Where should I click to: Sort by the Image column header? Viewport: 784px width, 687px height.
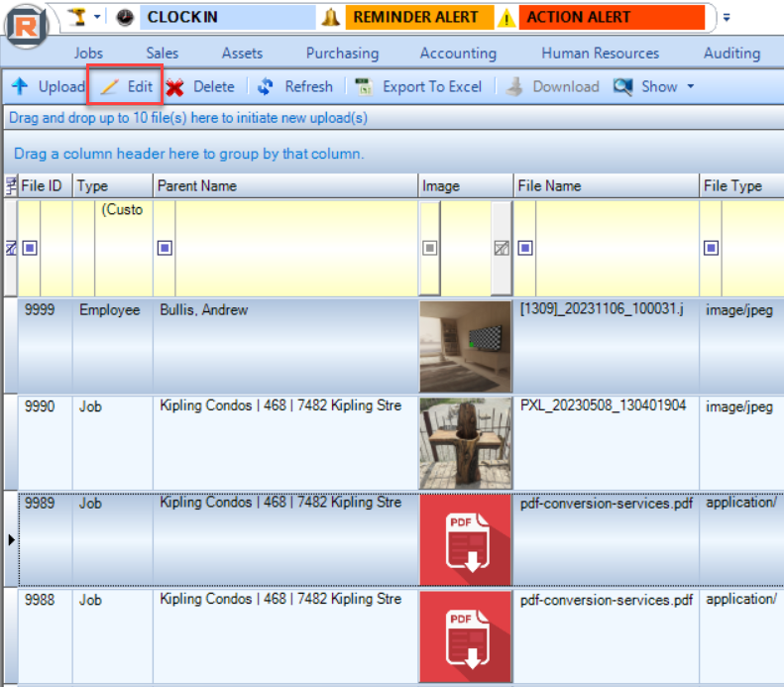tap(466, 186)
